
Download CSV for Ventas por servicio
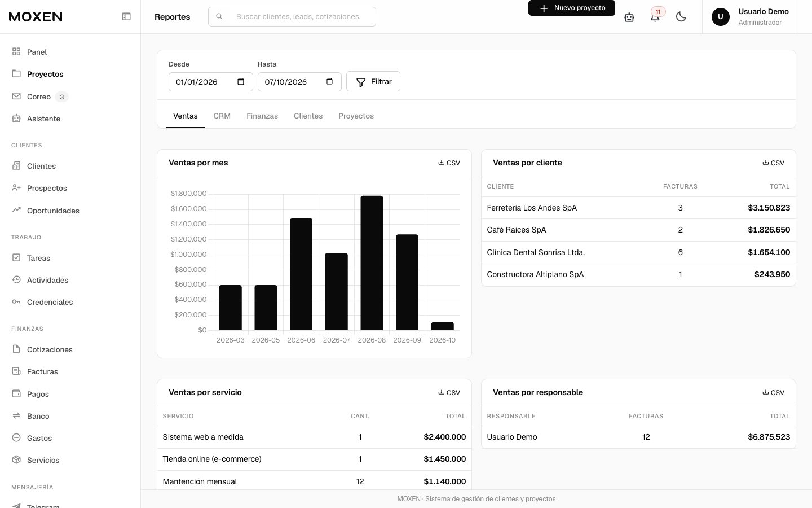click(x=449, y=393)
